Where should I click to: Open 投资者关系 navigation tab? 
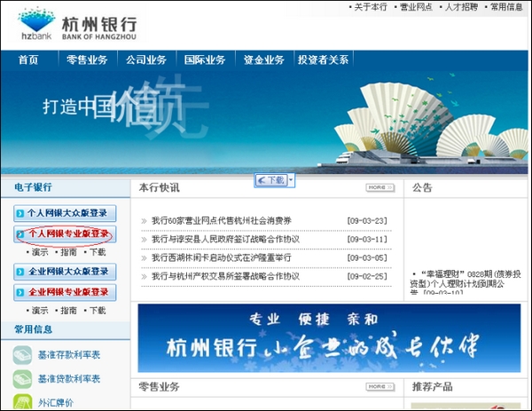(323, 60)
